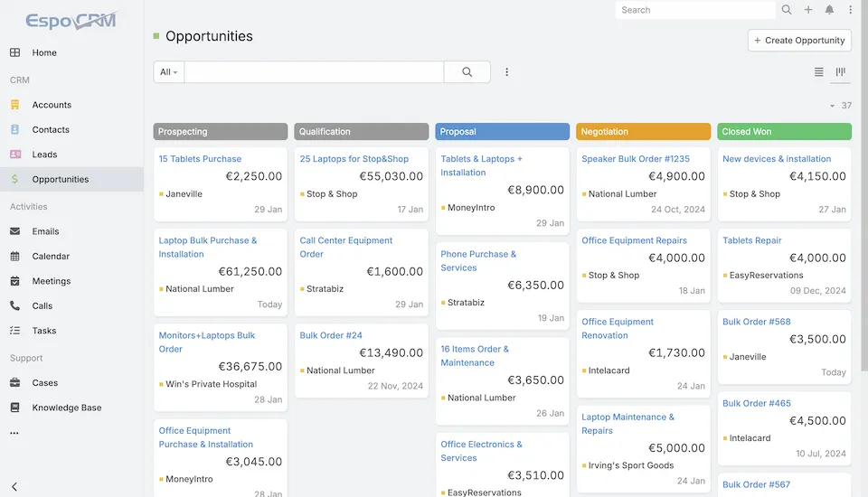Collapse the sidebar with the chevron
Image resolution: width=868 pixels, height=497 pixels.
14,486
